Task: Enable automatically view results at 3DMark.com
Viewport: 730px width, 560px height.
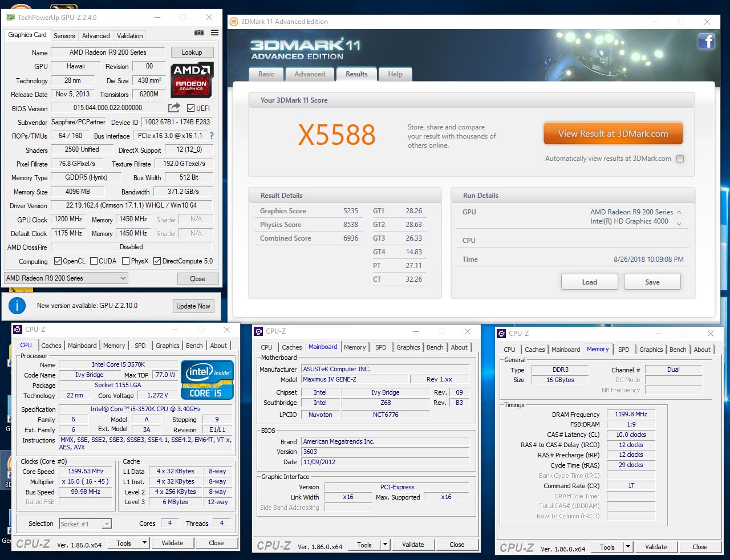Action: 680,159
